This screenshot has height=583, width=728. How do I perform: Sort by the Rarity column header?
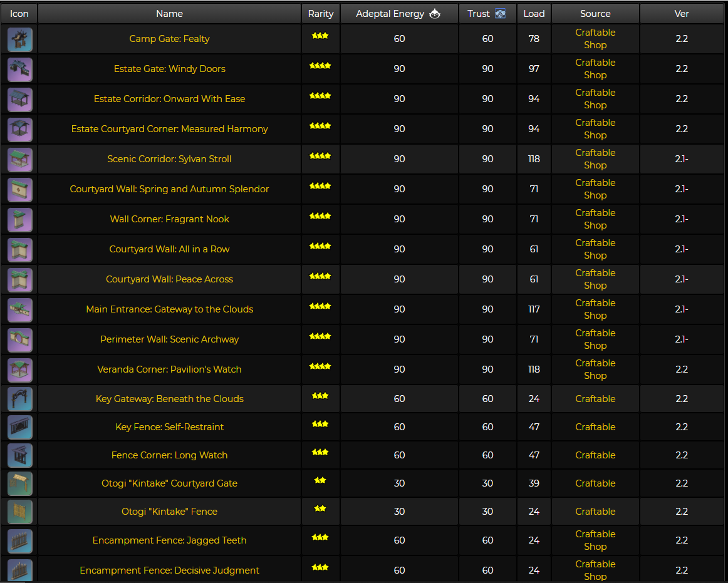(x=321, y=14)
